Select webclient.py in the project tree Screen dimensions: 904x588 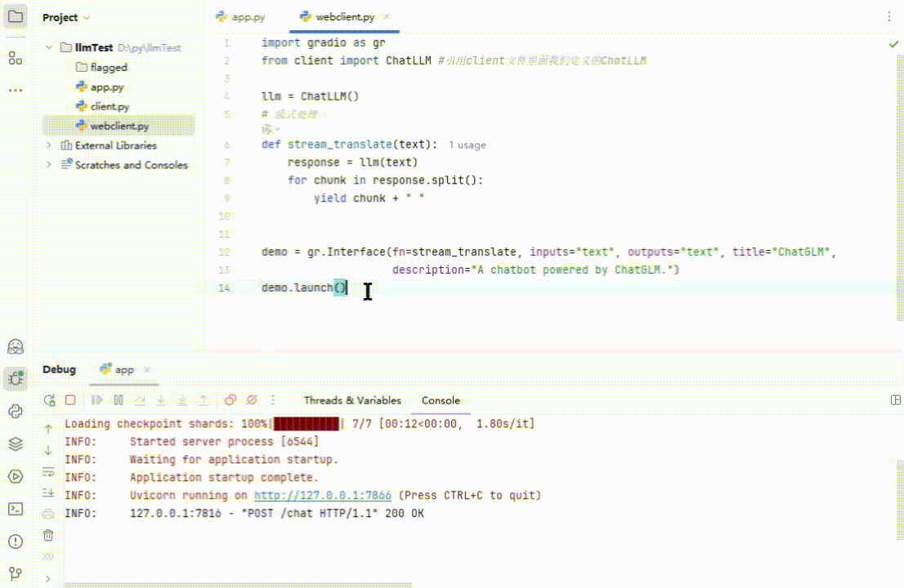tap(119, 126)
